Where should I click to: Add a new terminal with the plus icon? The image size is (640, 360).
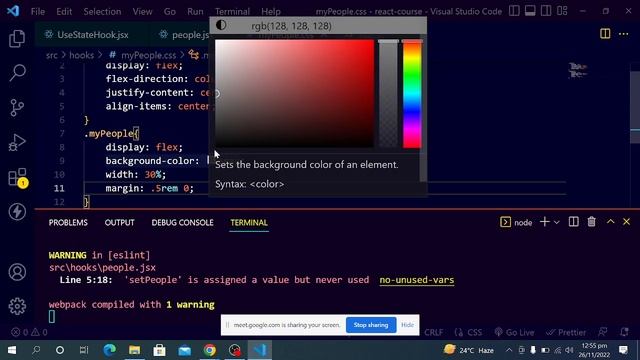point(544,222)
